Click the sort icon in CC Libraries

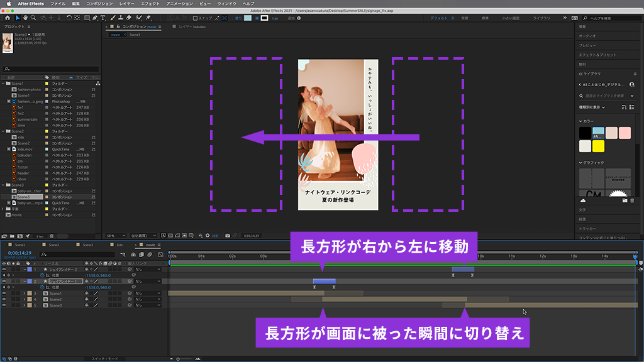[x=624, y=107]
